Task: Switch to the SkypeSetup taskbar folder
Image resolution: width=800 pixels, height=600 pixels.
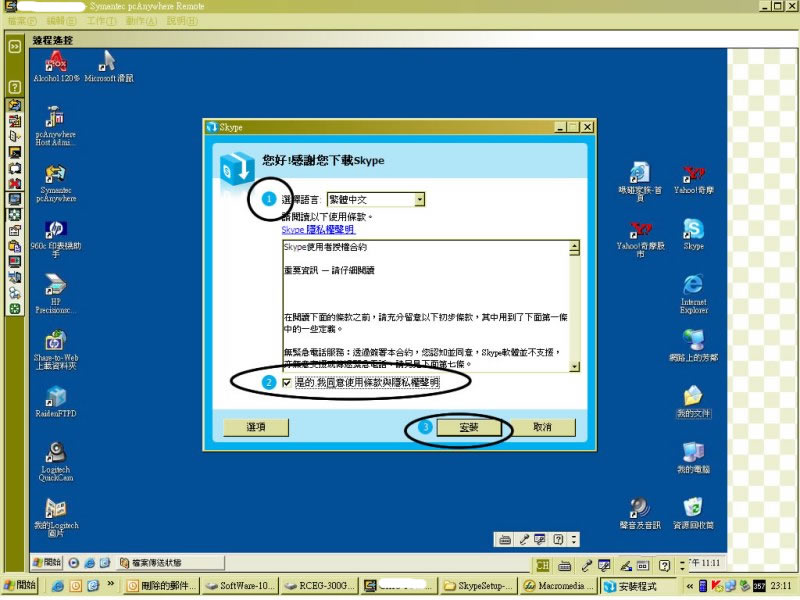Action: (x=479, y=586)
